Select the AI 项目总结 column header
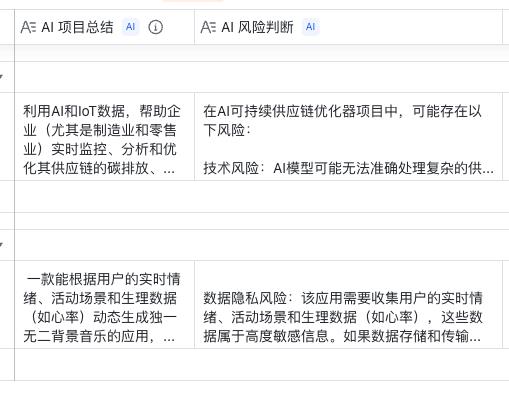Viewport: 509px width, 401px height. (x=105, y=27)
